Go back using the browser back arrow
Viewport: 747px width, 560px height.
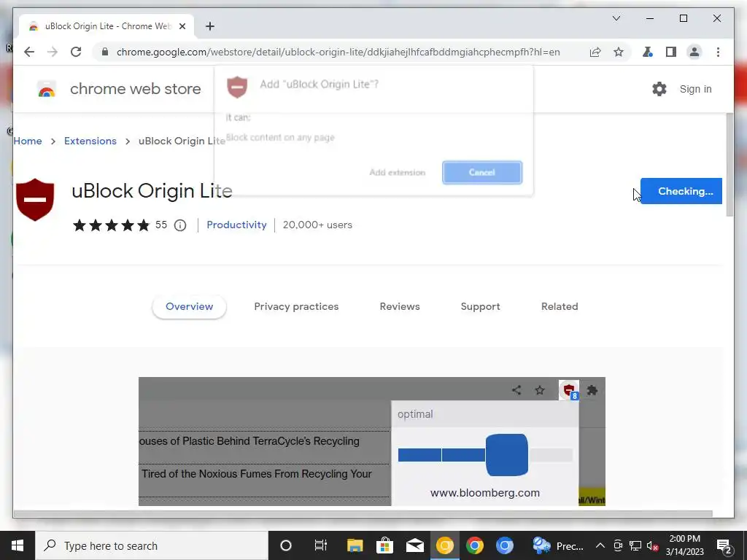click(29, 52)
